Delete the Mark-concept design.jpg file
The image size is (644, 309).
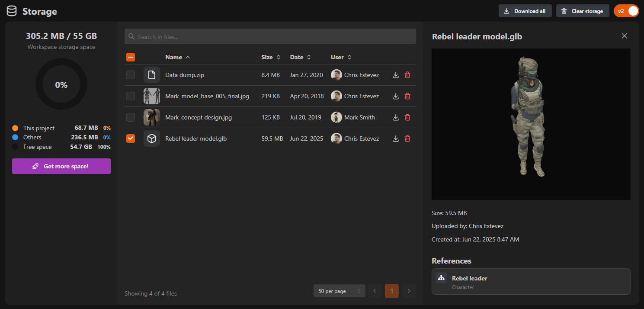(x=407, y=117)
